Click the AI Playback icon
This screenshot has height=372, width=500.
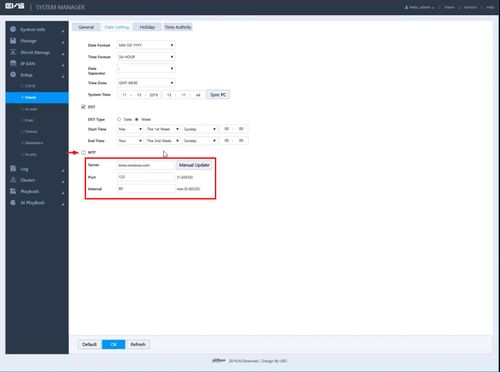coord(13,203)
